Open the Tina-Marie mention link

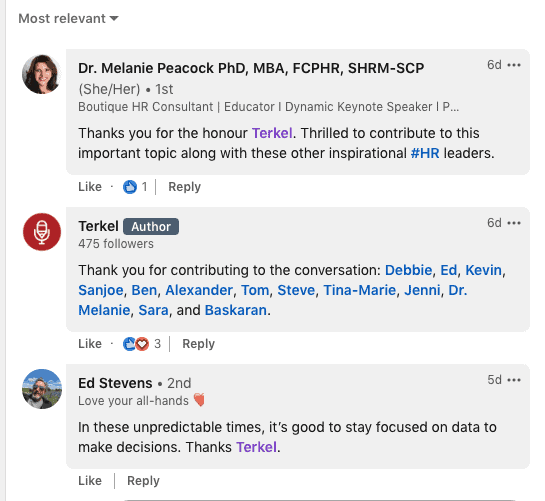pyautogui.click(x=359, y=290)
